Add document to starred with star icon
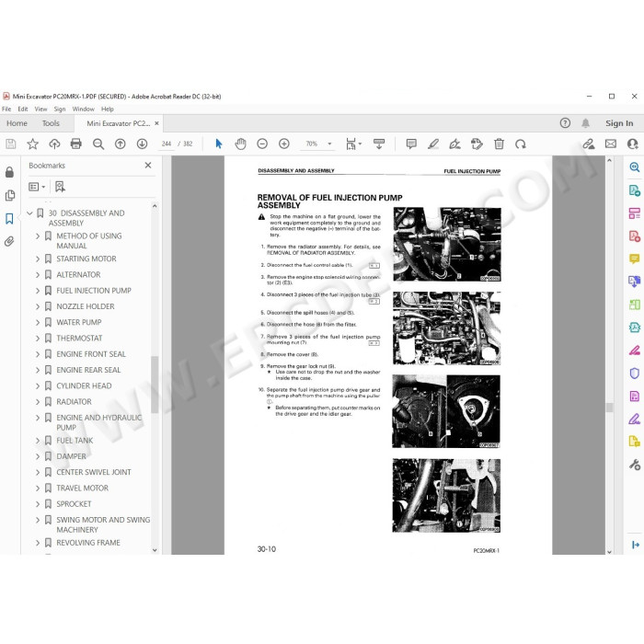 32,144
